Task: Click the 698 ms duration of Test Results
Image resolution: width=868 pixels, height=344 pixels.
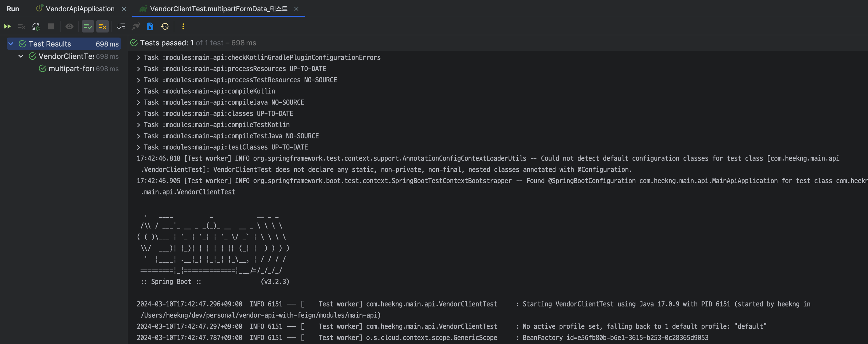Action: click(107, 44)
